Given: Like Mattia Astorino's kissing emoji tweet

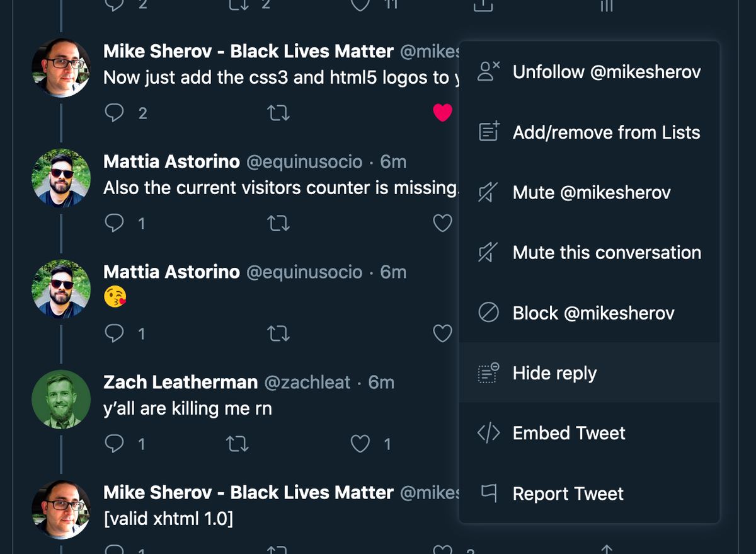Looking at the screenshot, I should point(443,333).
